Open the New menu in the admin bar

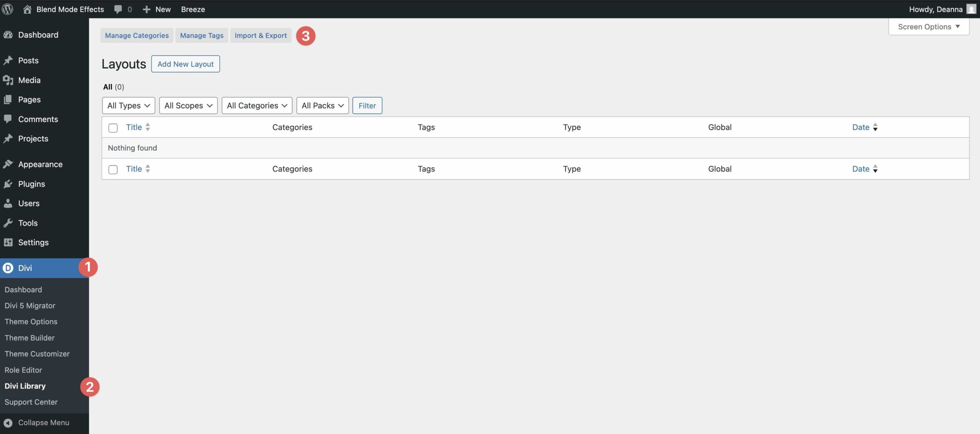click(156, 9)
